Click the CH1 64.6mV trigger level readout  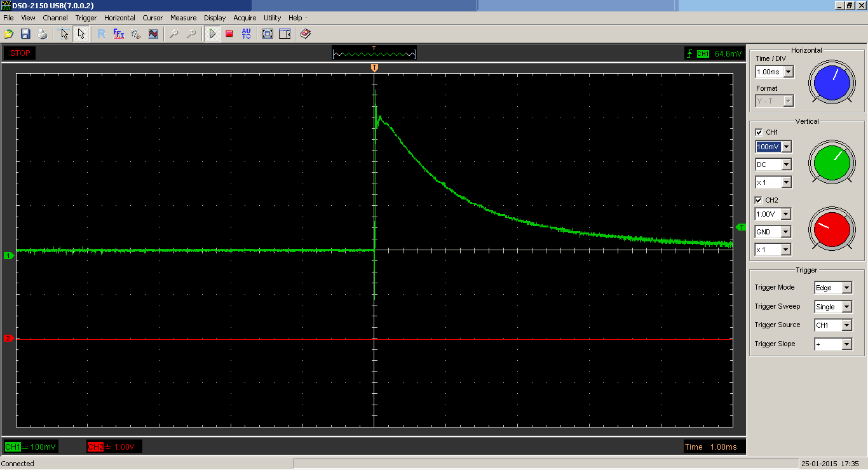point(715,54)
